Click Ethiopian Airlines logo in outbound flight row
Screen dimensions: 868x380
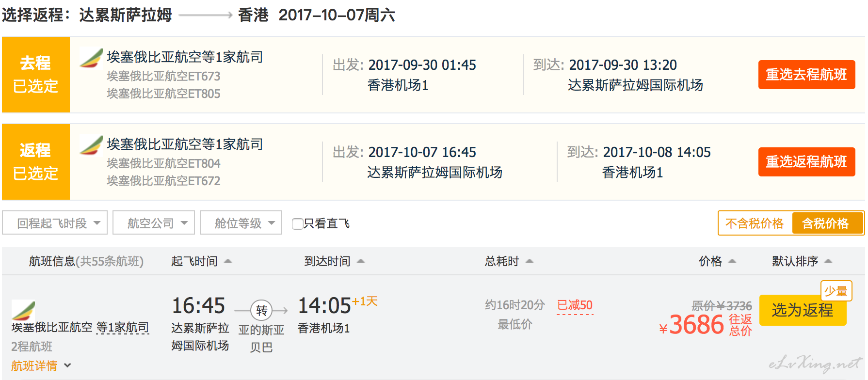[x=91, y=57]
